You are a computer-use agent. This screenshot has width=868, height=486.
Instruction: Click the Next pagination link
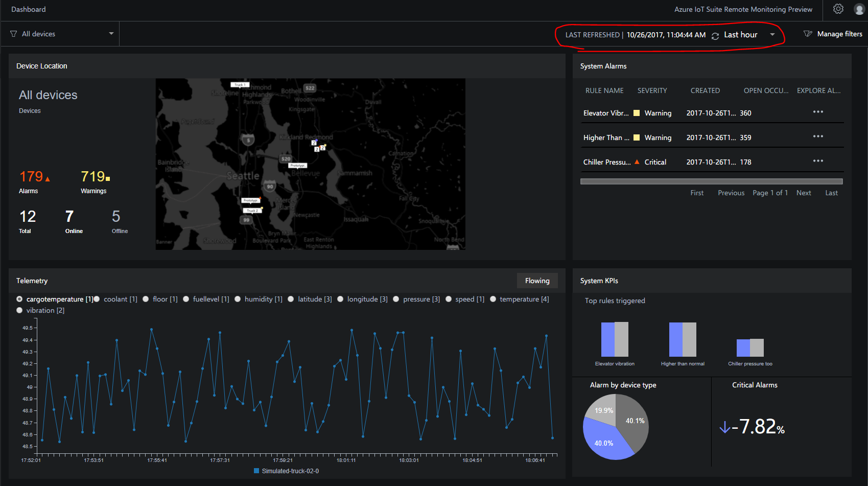tap(804, 193)
